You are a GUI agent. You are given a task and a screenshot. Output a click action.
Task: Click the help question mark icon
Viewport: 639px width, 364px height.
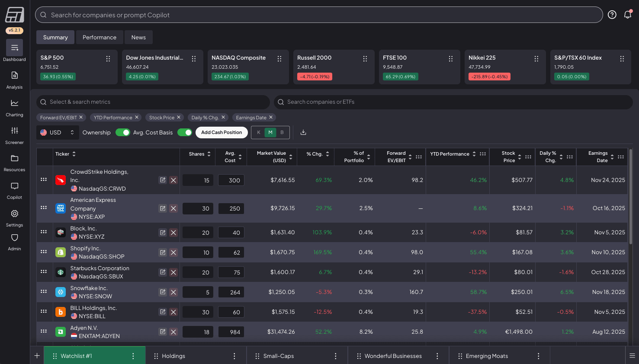click(612, 14)
